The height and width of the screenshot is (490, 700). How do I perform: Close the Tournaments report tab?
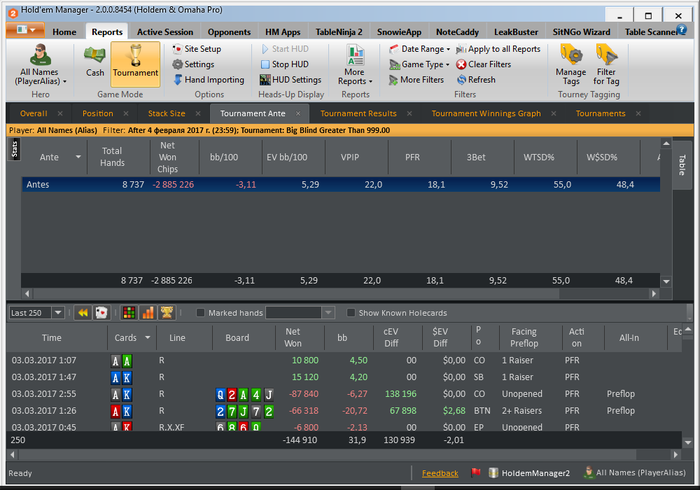tap(638, 113)
